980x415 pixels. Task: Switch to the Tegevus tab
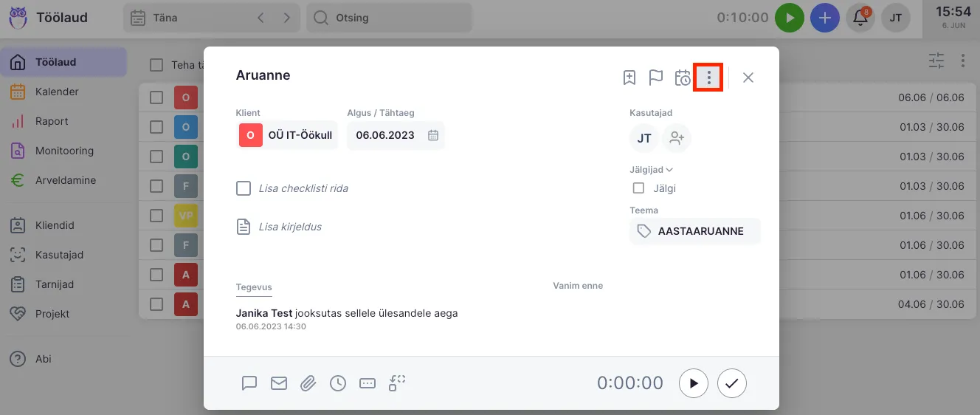coord(254,287)
